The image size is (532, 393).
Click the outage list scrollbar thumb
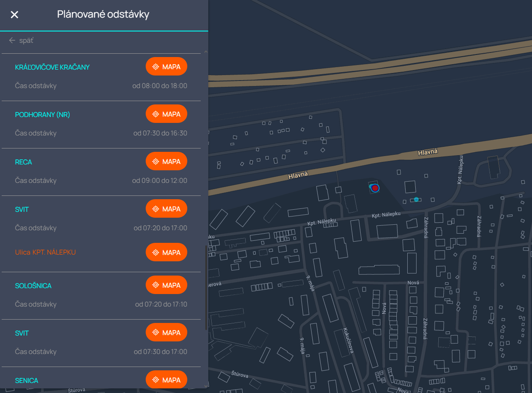pyautogui.click(x=206, y=287)
